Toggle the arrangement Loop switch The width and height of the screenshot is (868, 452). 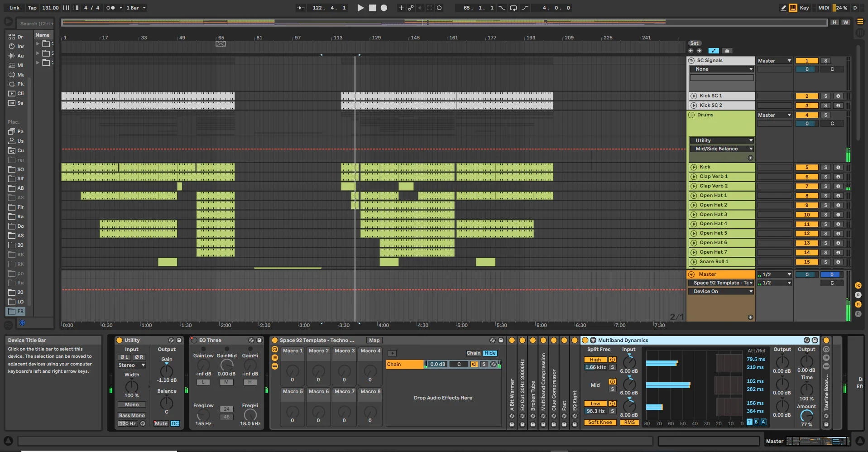pos(513,8)
